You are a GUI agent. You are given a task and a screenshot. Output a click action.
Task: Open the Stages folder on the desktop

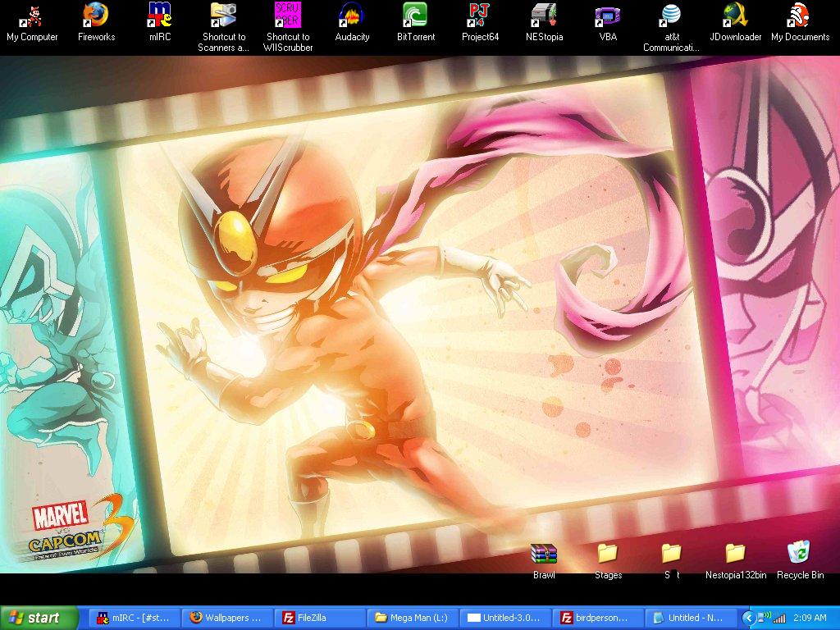click(608, 555)
